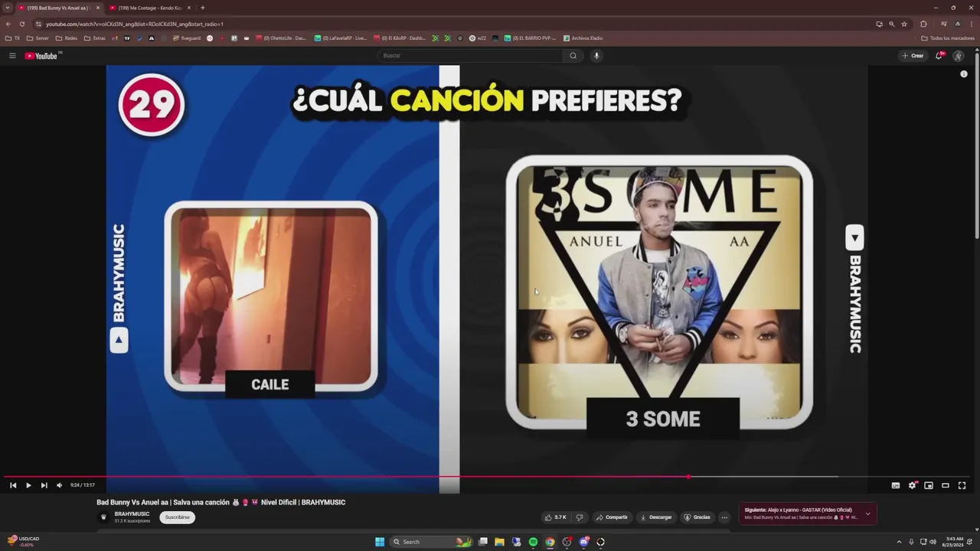Subscribe with the Suscribirse button
Viewport: 980px width, 551px height.
coord(177,517)
